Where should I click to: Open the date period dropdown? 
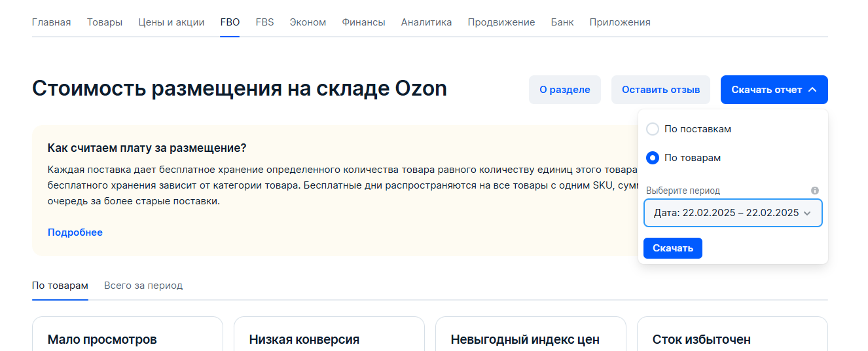click(733, 213)
